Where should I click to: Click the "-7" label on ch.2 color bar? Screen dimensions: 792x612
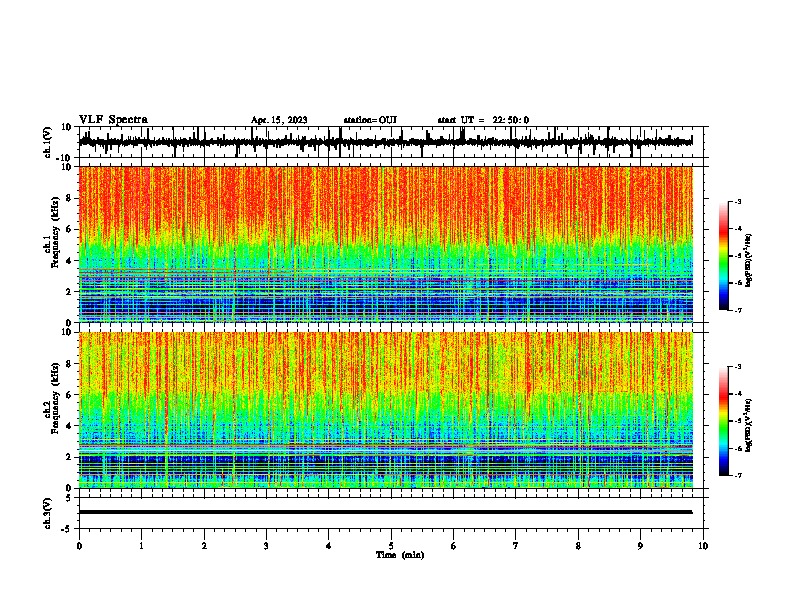point(737,475)
